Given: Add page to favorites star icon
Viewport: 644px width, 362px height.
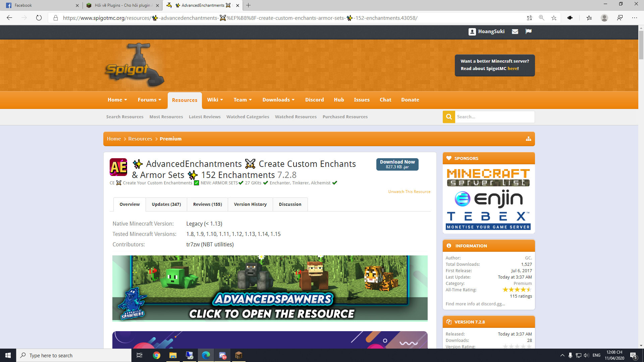Looking at the screenshot, I should 554,18.
